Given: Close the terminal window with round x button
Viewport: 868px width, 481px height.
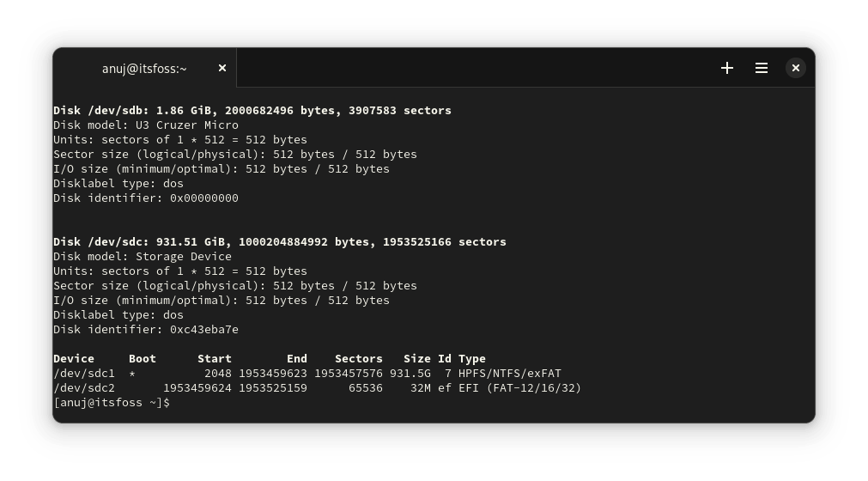Looking at the screenshot, I should 796,68.
